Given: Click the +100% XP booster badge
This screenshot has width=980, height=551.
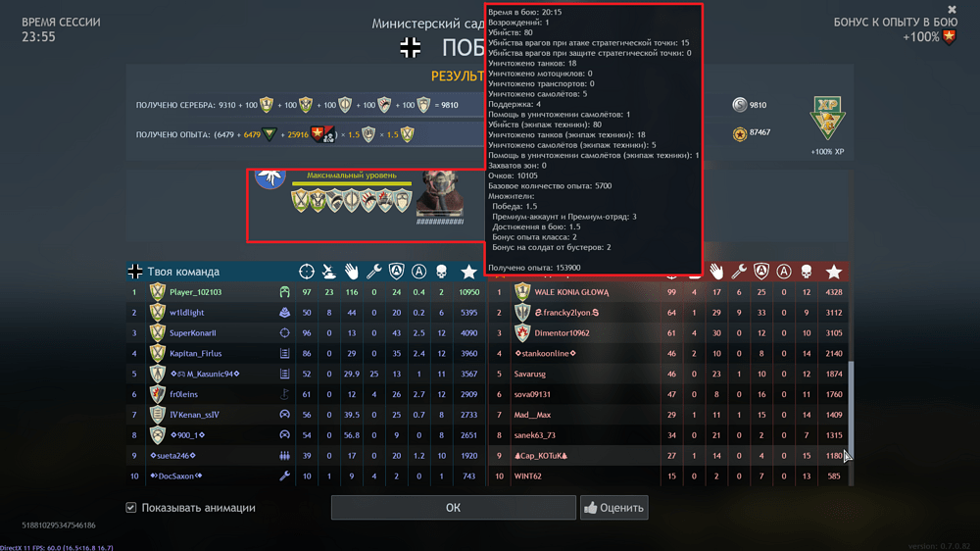Looking at the screenshot, I should [x=827, y=119].
